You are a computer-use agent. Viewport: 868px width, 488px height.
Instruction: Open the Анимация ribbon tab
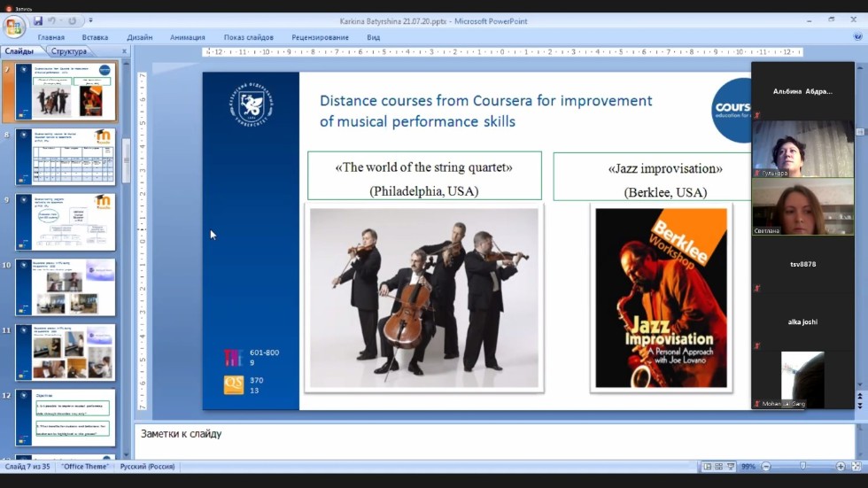pos(187,37)
